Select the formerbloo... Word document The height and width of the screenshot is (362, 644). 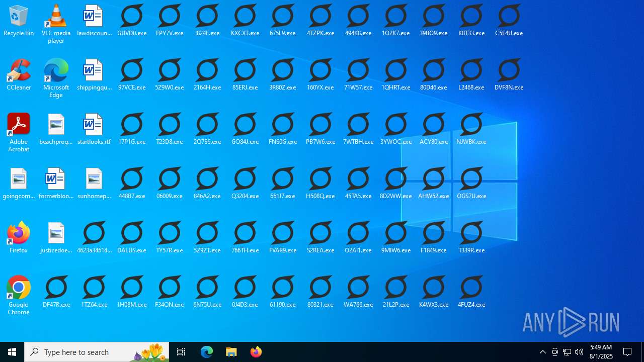(56, 184)
